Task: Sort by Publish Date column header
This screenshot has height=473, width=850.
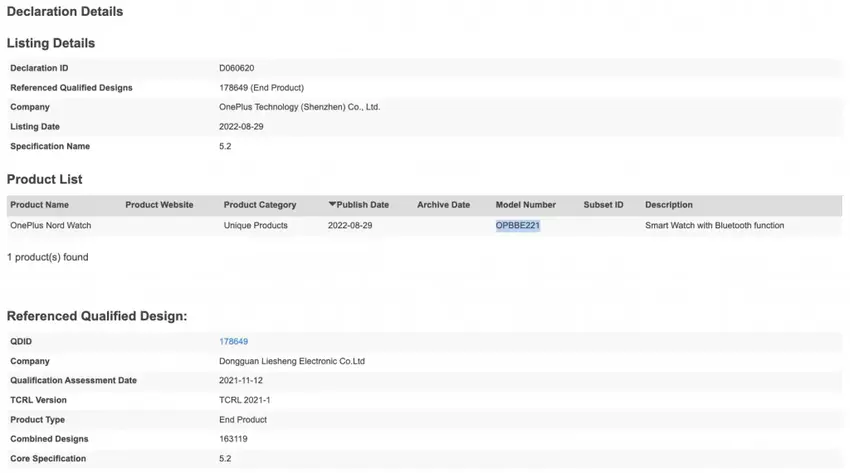Action: pos(362,205)
